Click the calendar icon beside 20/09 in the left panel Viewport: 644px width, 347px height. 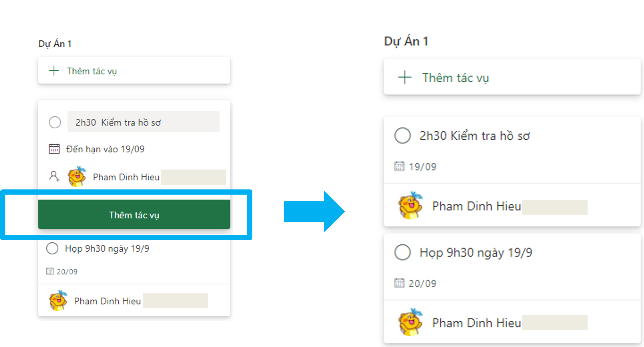click(x=50, y=271)
